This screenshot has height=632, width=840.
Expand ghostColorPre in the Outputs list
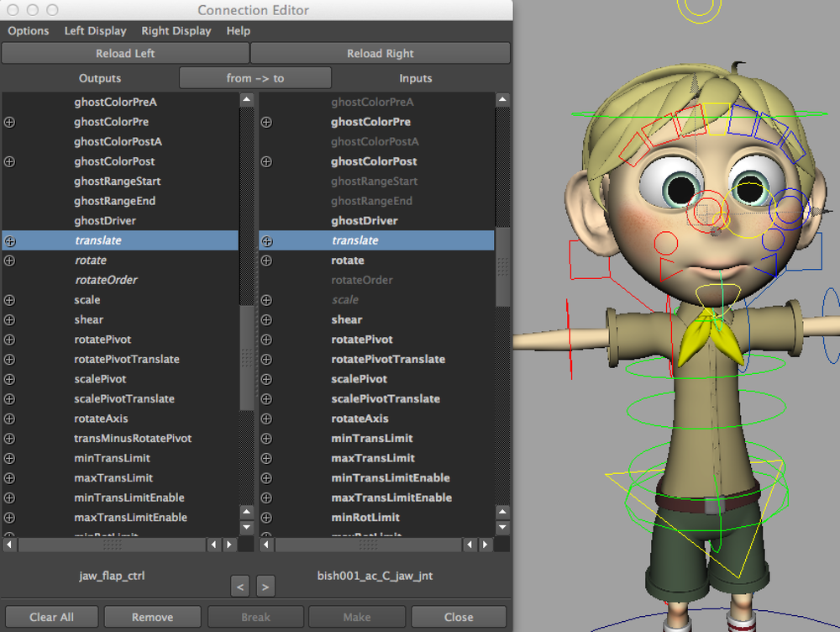(x=9, y=122)
